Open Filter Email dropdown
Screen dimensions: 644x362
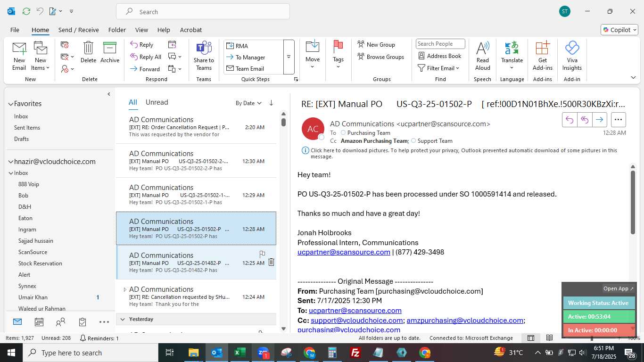click(438, 68)
